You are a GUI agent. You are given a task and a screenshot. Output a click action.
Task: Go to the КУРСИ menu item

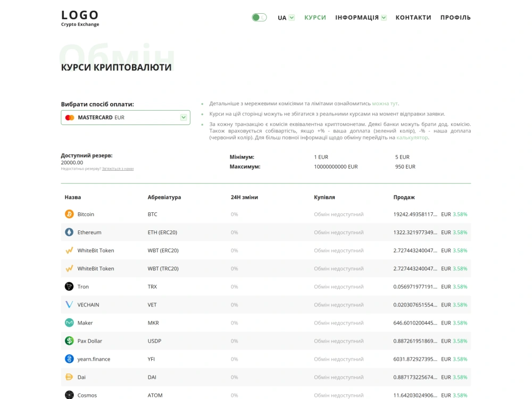coord(315,18)
